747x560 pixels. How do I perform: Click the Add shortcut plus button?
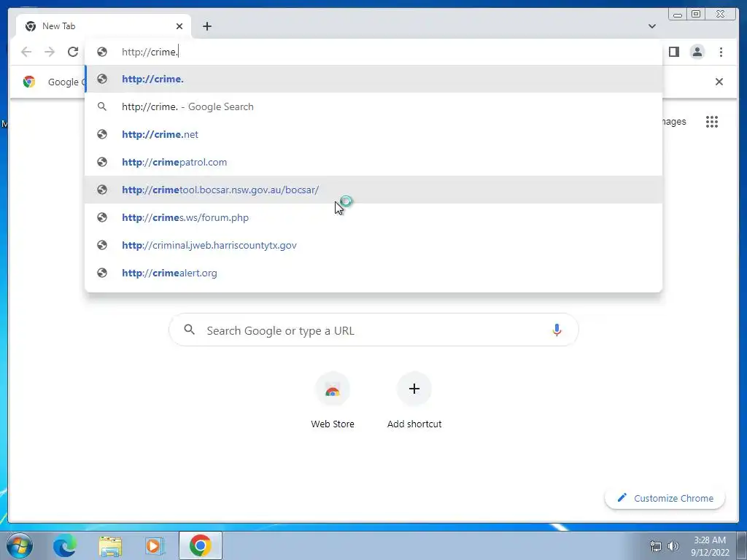(414, 389)
